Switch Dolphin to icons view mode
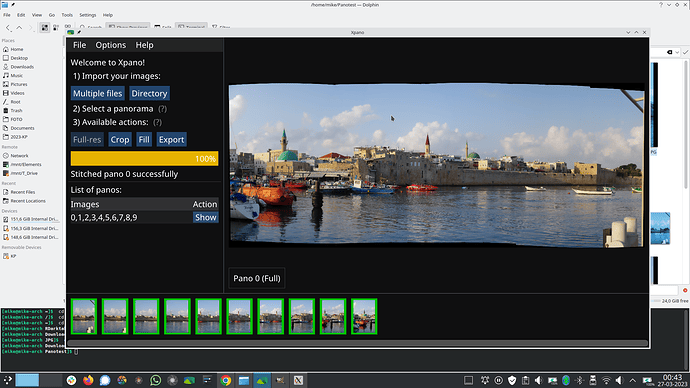 44,27
